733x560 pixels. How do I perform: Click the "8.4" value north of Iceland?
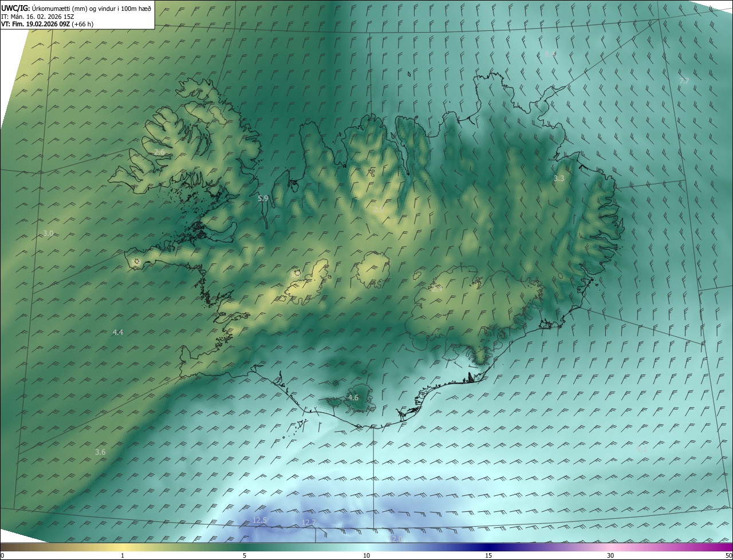(x=550, y=54)
